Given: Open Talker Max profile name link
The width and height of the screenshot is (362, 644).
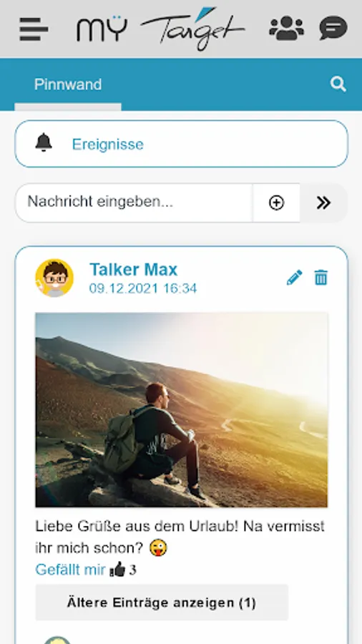Looking at the screenshot, I should pos(133,270).
